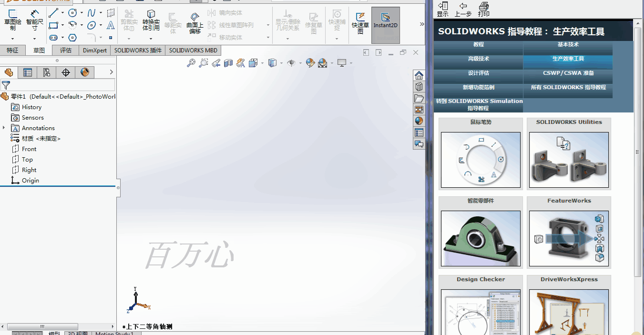Open the FeatureWorks tutorial thumbnail
The image size is (644, 335).
coord(569,238)
